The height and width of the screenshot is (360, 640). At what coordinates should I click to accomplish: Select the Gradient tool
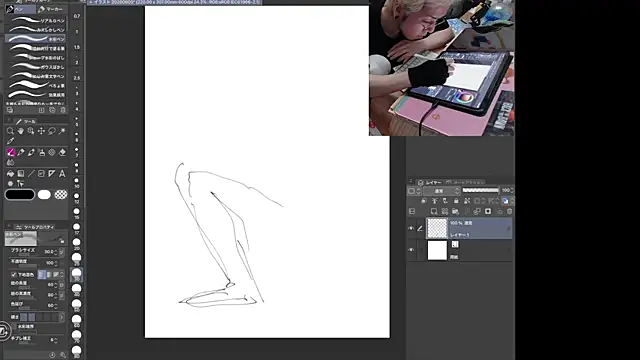21,173
